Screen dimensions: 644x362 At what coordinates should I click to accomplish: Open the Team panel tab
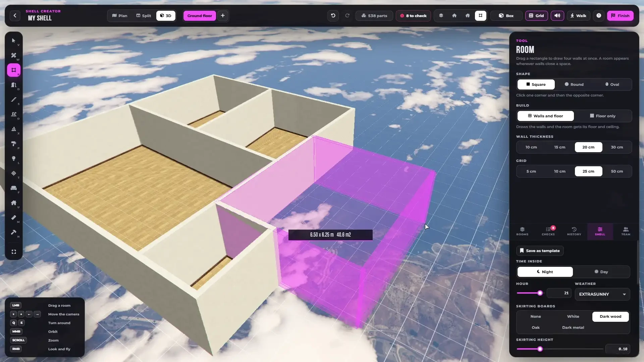626,231
